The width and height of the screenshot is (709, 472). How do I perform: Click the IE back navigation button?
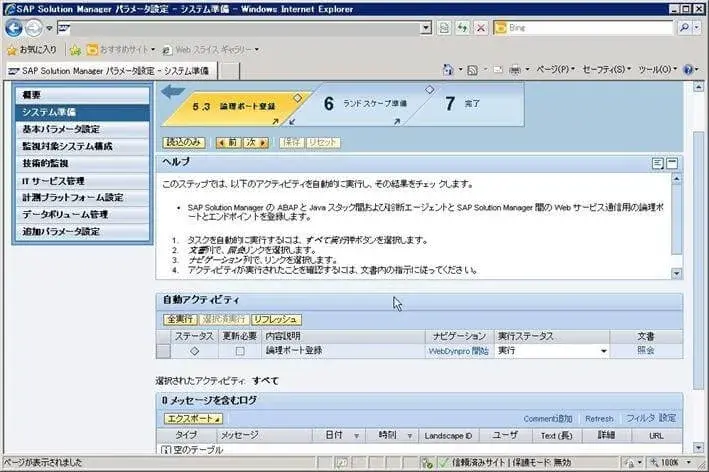click(x=14, y=28)
